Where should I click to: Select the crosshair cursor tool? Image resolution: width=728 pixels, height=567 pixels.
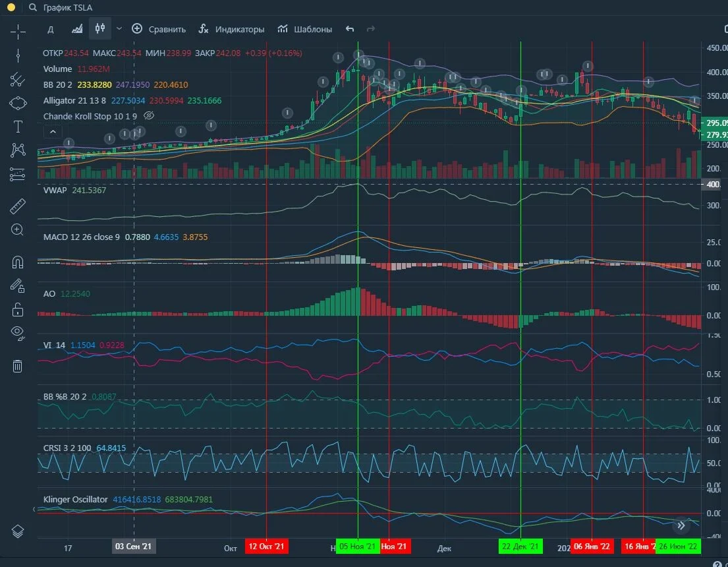tap(18, 31)
